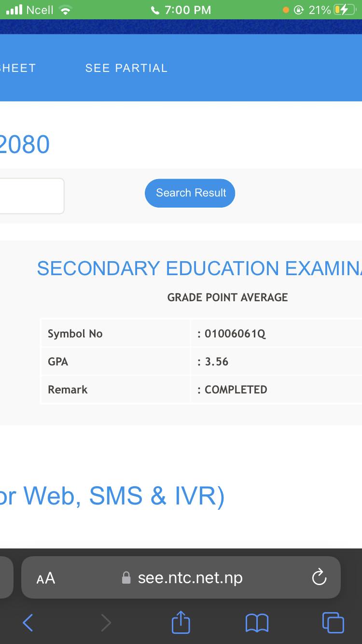Open the Safari bookmarks icon
The width and height of the screenshot is (362, 644).
[257, 623]
